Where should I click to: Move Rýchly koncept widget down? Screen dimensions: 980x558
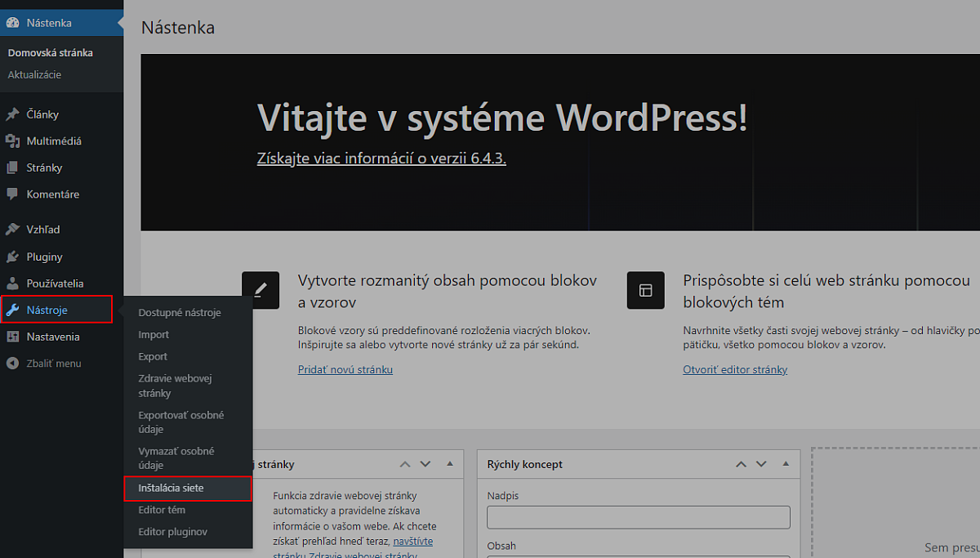point(761,464)
